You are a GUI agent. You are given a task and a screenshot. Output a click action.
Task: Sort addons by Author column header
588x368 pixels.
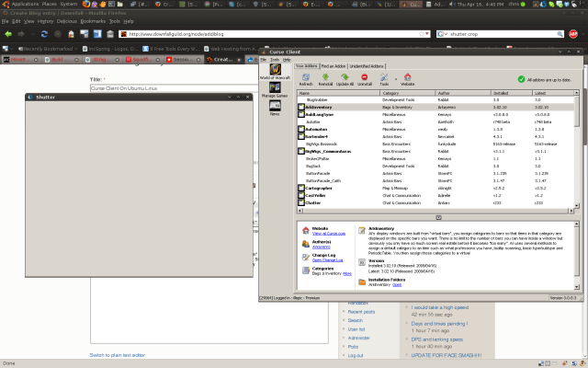463,93
